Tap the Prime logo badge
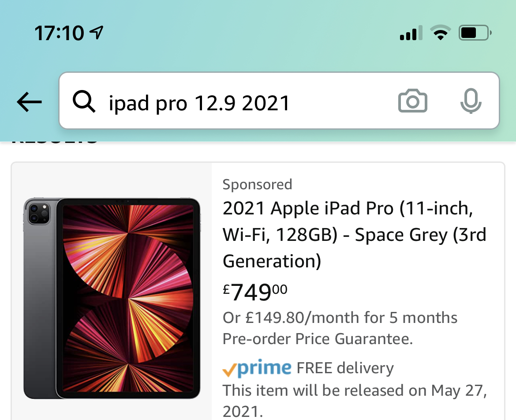The height and width of the screenshot is (420, 516). (257, 368)
